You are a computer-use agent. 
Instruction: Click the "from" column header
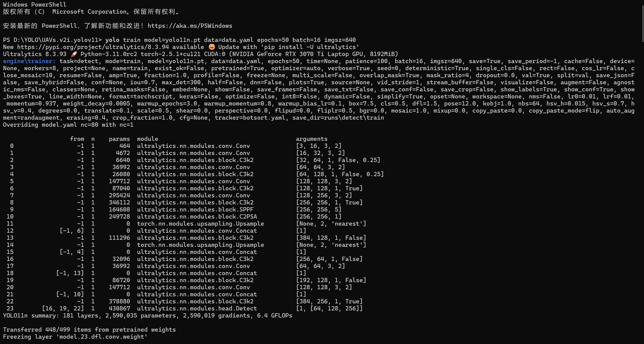click(x=77, y=139)
